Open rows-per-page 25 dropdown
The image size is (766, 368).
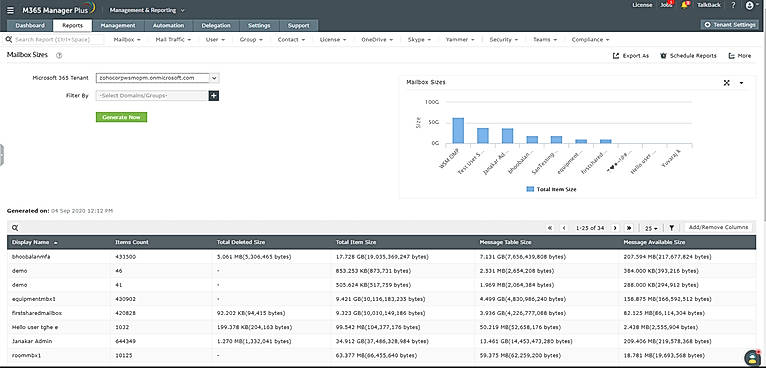click(x=651, y=228)
